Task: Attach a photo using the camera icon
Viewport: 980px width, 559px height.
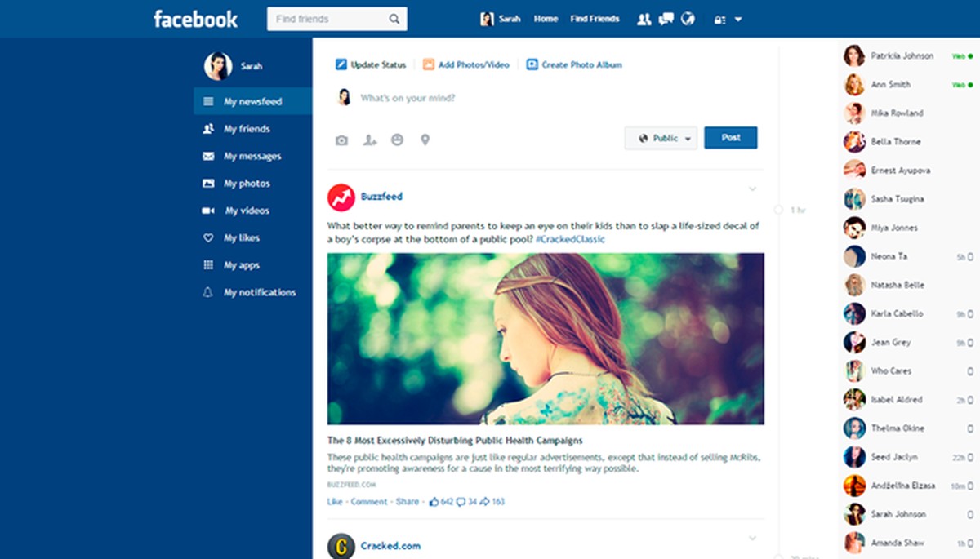Action: tap(341, 140)
